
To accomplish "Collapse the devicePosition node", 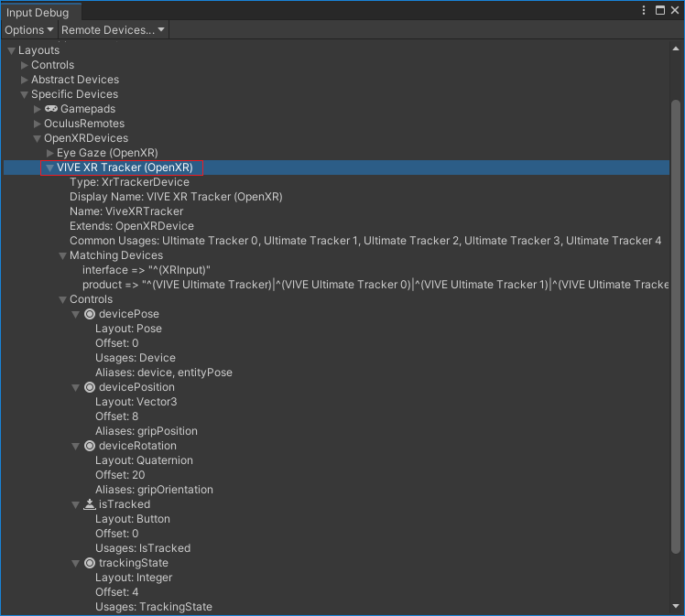I will (76, 388).
